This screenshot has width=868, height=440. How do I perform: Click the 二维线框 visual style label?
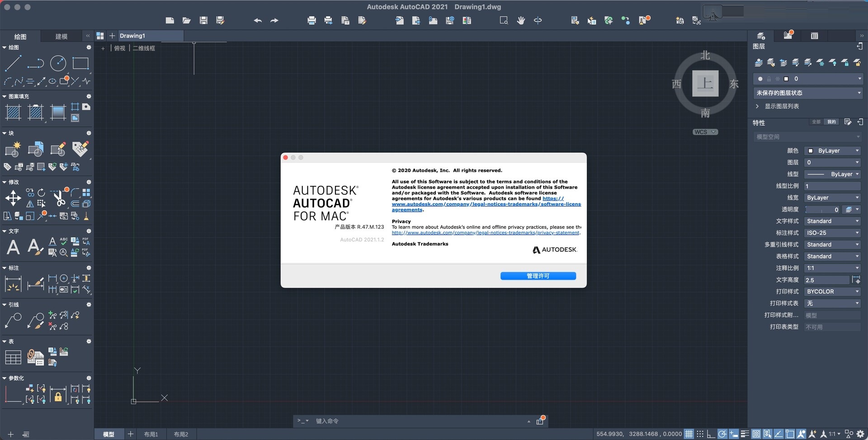[x=144, y=48]
